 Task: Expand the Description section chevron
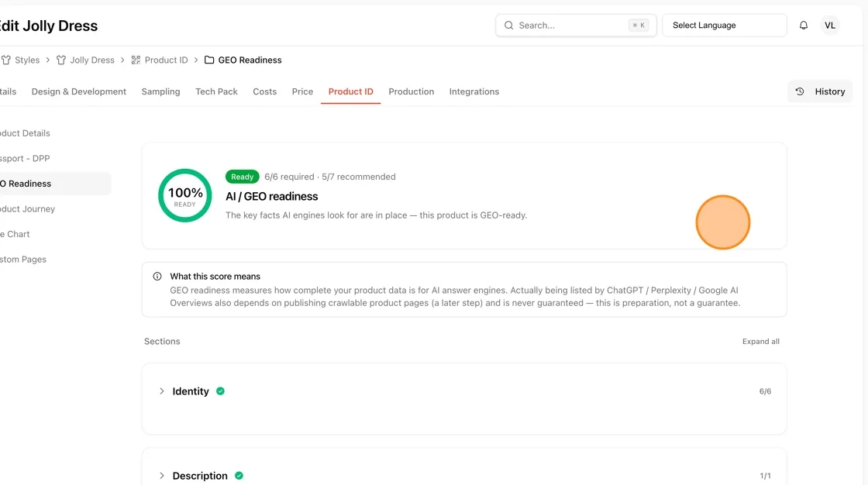click(162, 476)
